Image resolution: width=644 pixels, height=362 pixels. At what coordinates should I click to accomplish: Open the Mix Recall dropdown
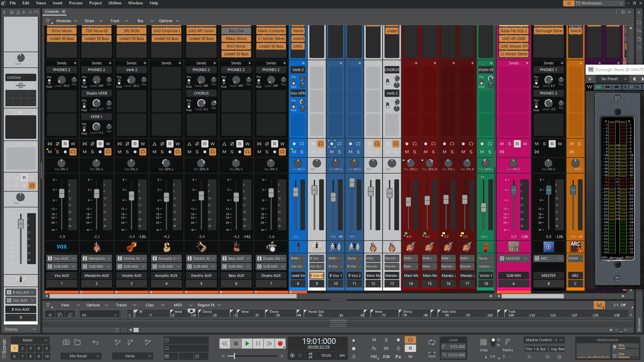click(81, 356)
